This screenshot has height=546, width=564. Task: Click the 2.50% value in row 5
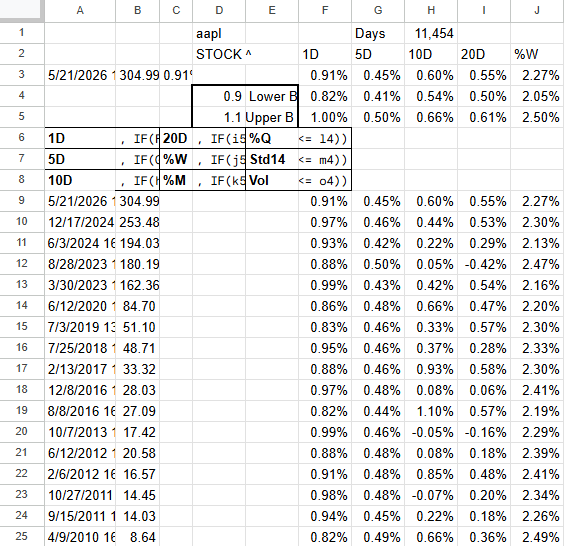tap(537, 117)
